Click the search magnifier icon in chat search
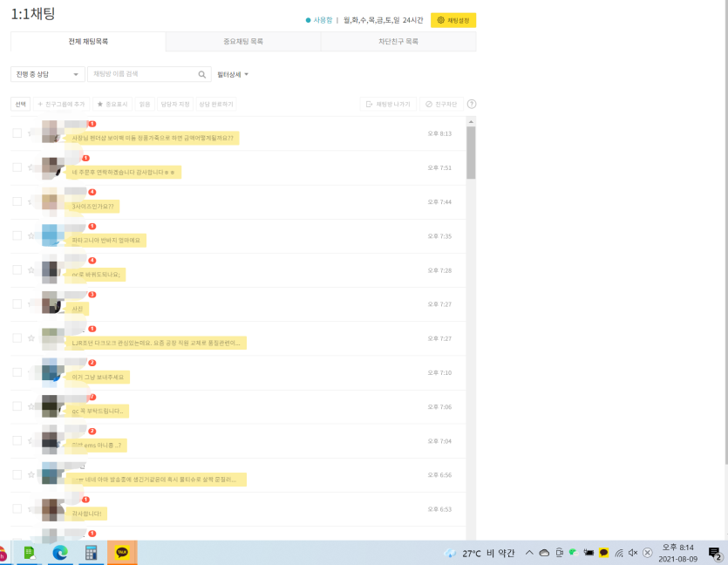The image size is (728, 565). click(202, 74)
